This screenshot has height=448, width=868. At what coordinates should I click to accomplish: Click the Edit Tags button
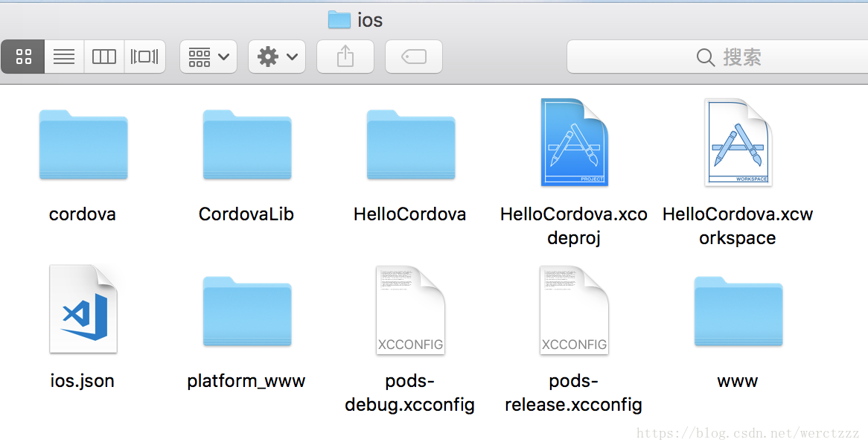(x=413, y=57)
